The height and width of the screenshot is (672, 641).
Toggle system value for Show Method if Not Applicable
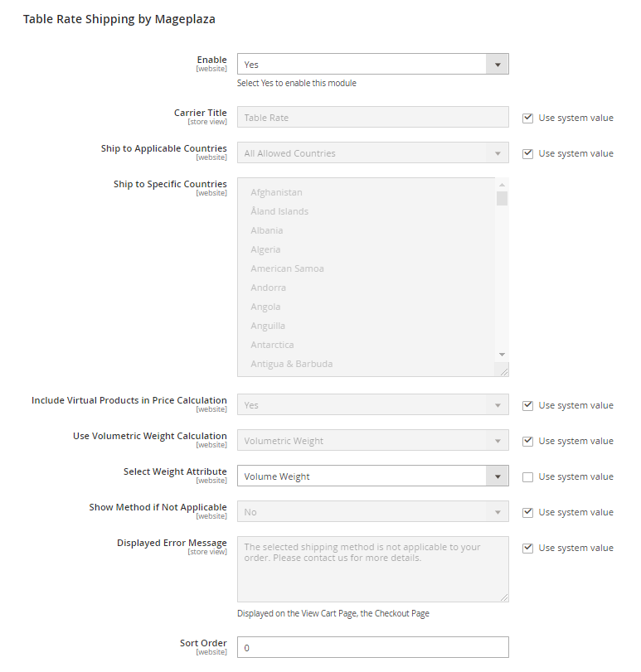(x=528, y=512)
